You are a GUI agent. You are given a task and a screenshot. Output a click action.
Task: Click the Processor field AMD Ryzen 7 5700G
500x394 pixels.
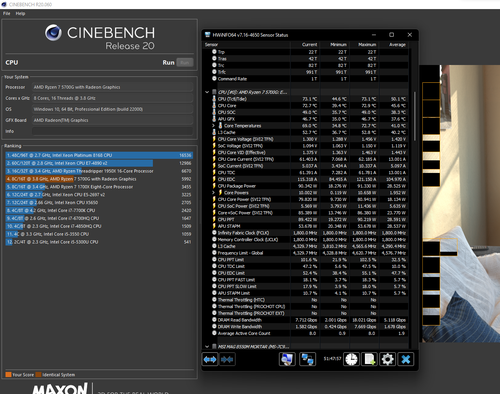(x=113, y=87)
